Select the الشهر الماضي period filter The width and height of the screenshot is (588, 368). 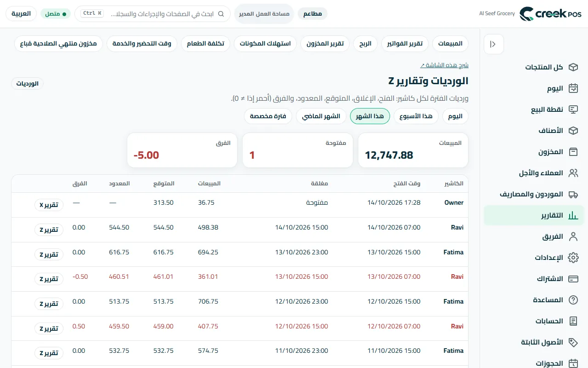point(321,116)
